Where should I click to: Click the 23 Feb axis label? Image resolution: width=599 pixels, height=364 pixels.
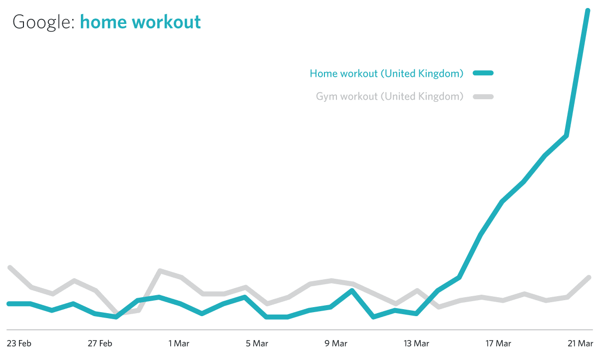pyautogui.click(x=18, y=344)
